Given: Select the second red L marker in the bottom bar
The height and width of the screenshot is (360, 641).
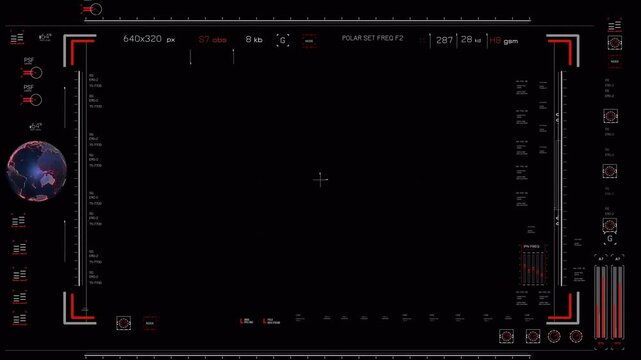Looking at the screenshot, I should point(272,322).
